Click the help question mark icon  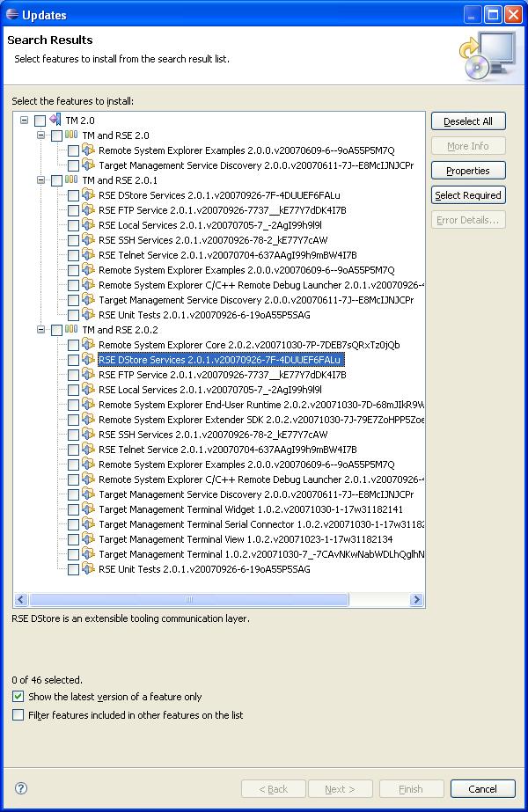click(21, 788)
